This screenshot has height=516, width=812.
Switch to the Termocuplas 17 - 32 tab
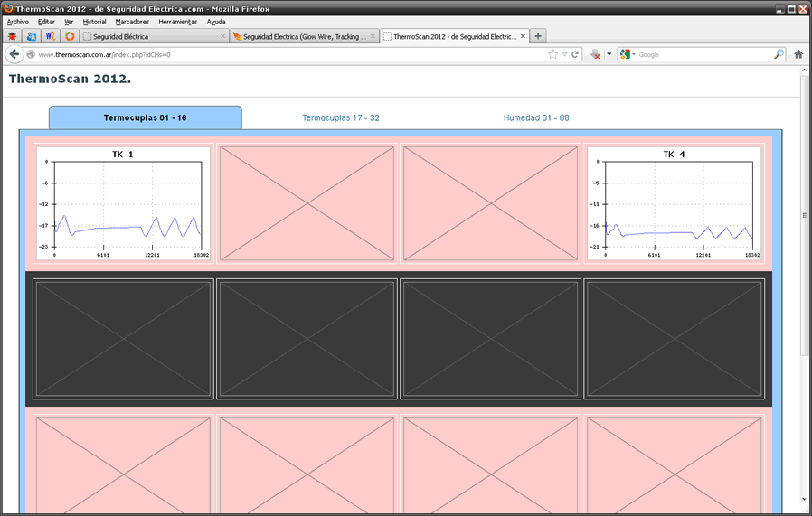click(x=341, y=117)
